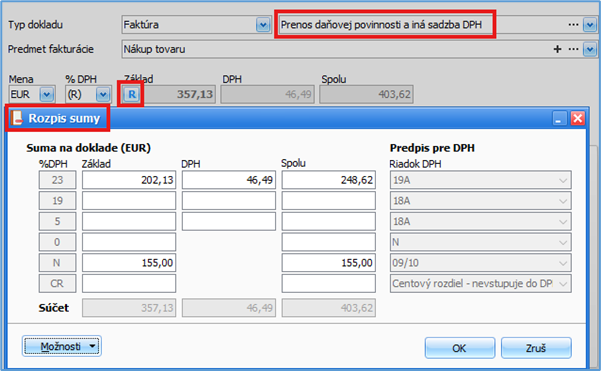Screen dimensions: 601x371
Task: Click the empty DPH field in 5% row
Action: coord(229,222)
